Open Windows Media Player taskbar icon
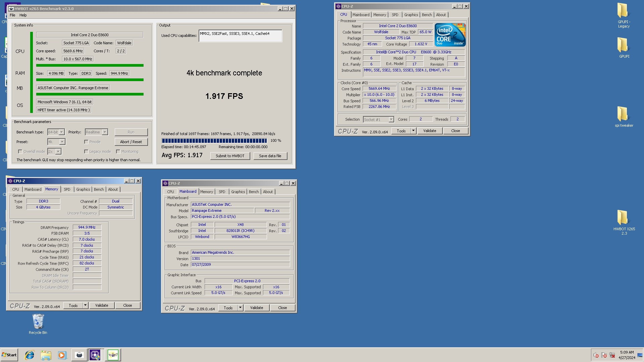Viewport: 644px width, 362px height. [x=62, y=355]
